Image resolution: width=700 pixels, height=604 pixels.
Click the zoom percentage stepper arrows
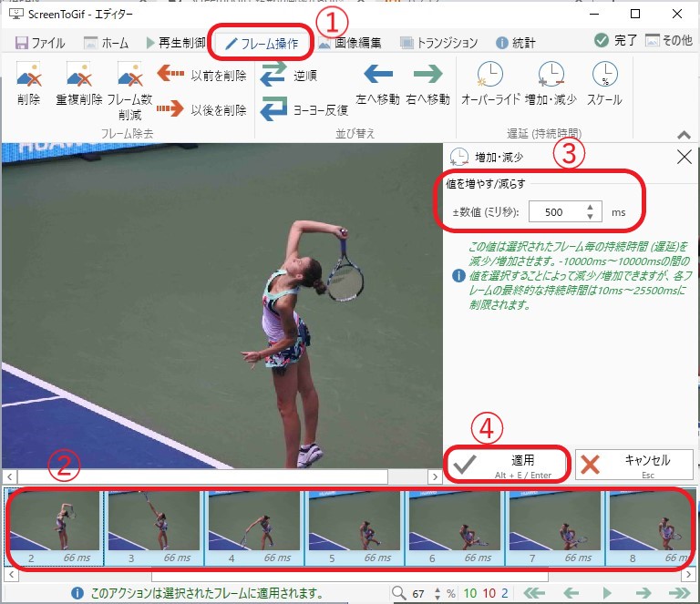coord(437,593)
